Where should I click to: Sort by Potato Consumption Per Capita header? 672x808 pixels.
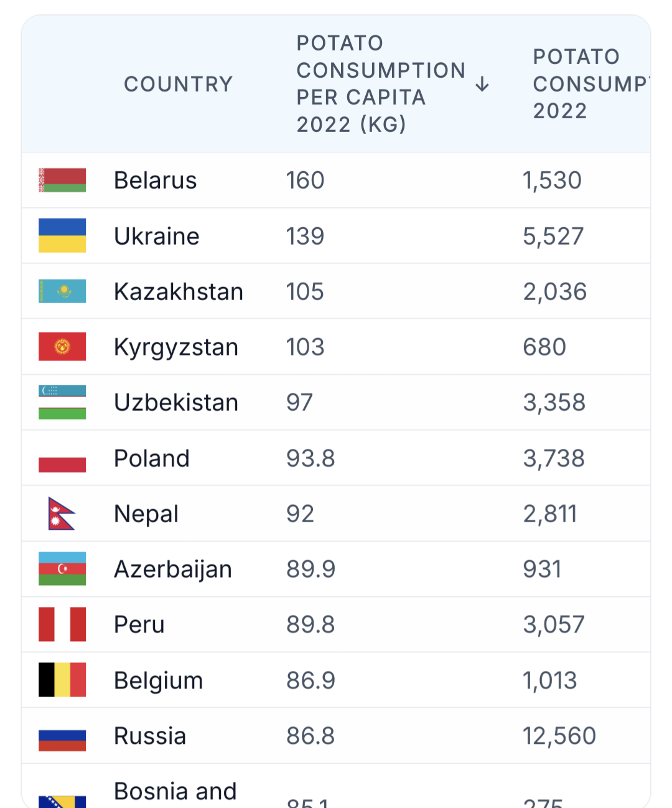[x=380, y=84]
